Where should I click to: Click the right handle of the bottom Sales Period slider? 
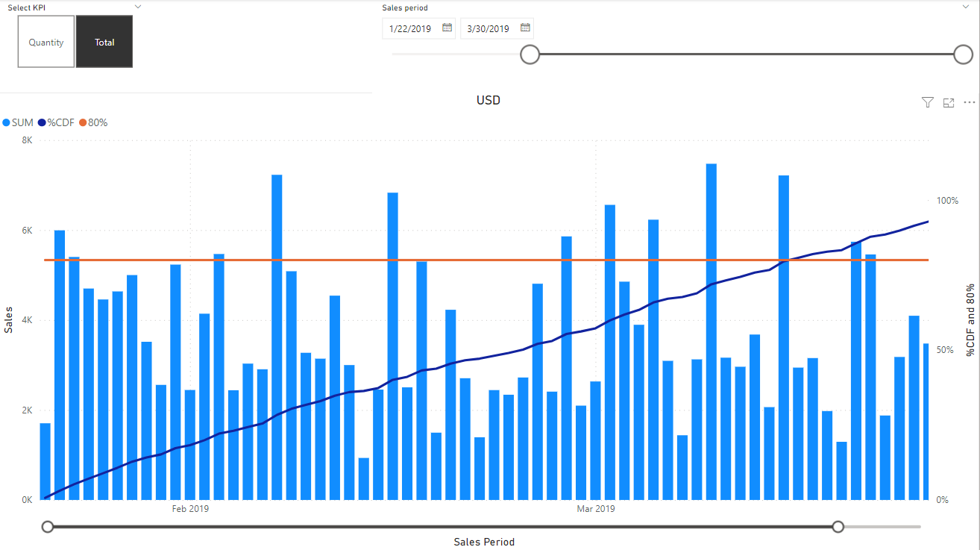pyautogui.click(x=838, y=526)
